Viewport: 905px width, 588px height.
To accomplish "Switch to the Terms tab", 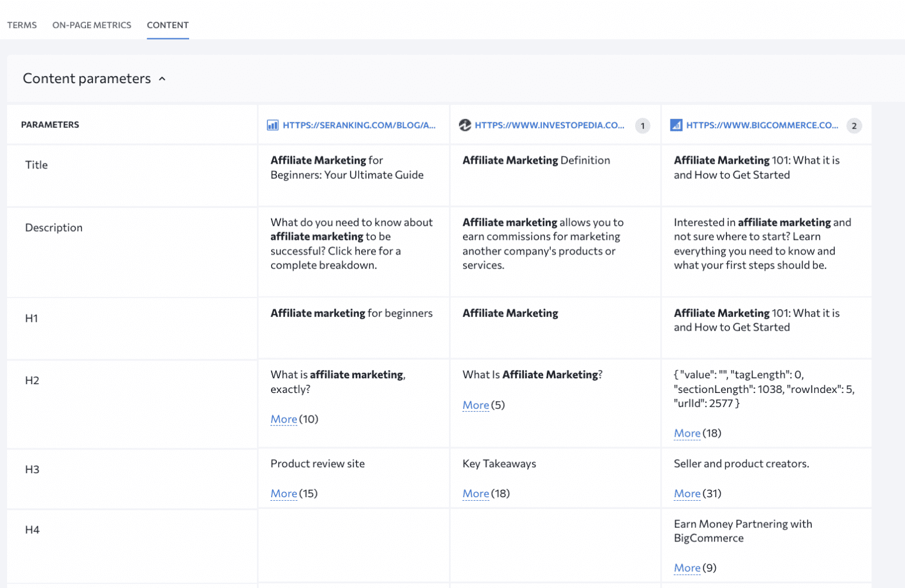I will tap(22, 25).
